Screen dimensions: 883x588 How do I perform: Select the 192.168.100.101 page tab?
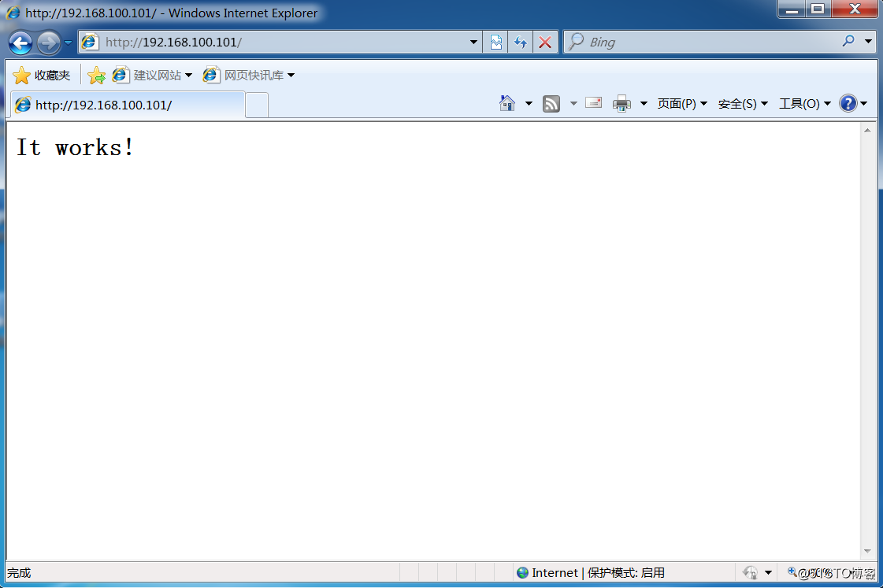[128, 105]
